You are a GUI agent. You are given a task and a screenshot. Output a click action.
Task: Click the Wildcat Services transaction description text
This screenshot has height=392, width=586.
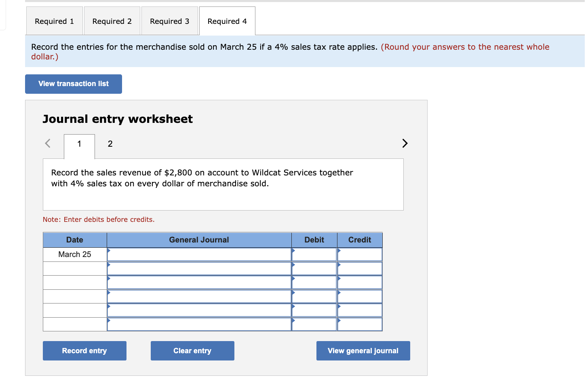202,178
